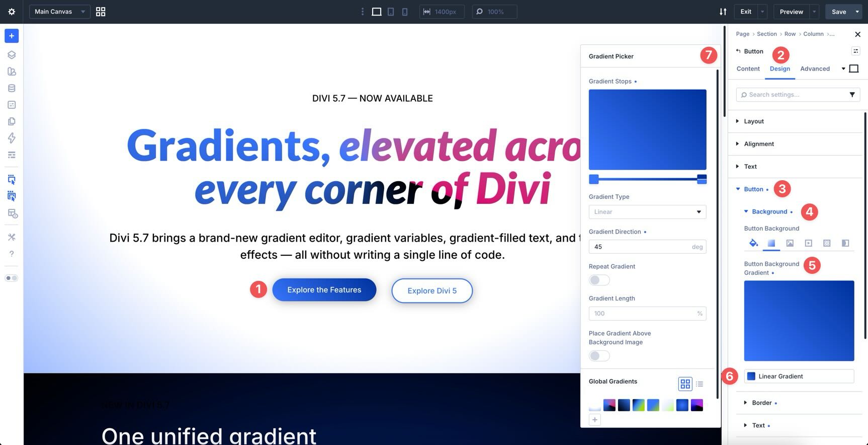
Task: Select the mask background tab icon
Action: [x=845, y=243]
